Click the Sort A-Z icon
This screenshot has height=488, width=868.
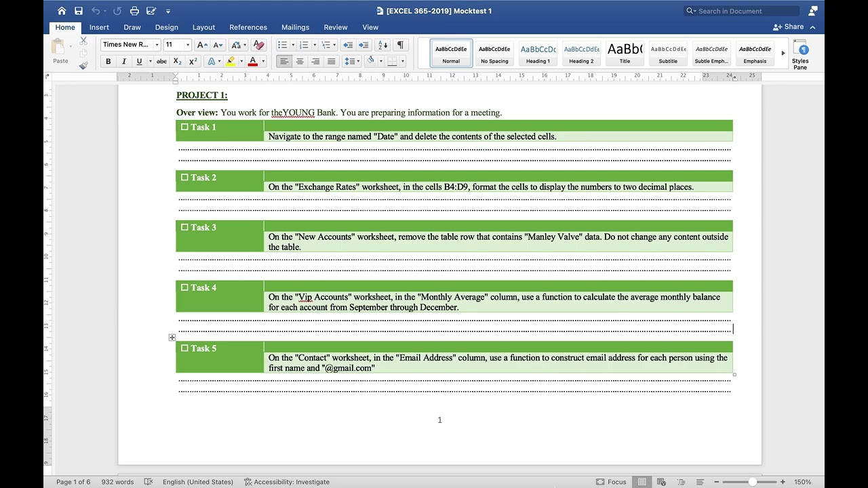click(x=382, y=45)
